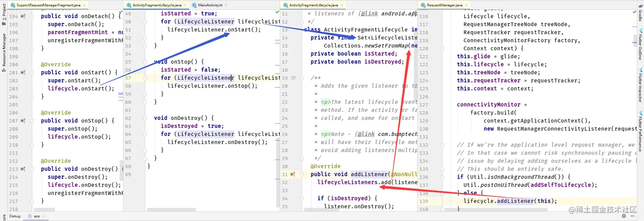This screenshot has height=221, width=644.
Task: Click lifecycle.onStart(); on line 203
Action: 81,89
